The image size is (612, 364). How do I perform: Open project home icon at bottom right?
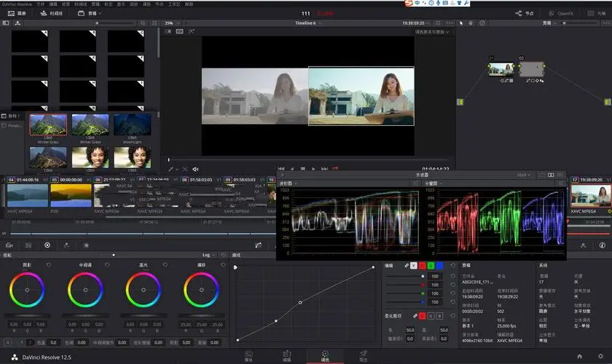(x=580, y=356)
